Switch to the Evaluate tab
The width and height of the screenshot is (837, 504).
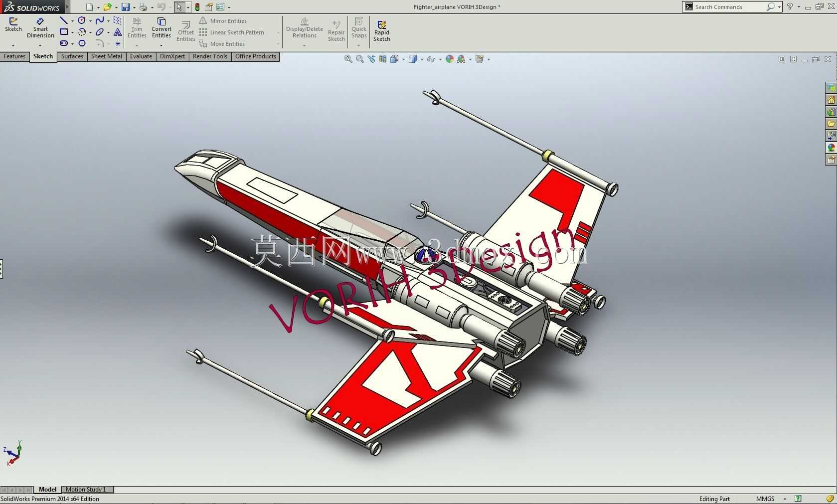141,56
